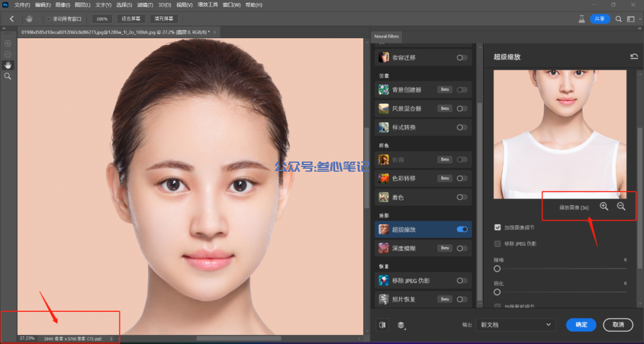Click the layers preview icon at bottom

401,325
